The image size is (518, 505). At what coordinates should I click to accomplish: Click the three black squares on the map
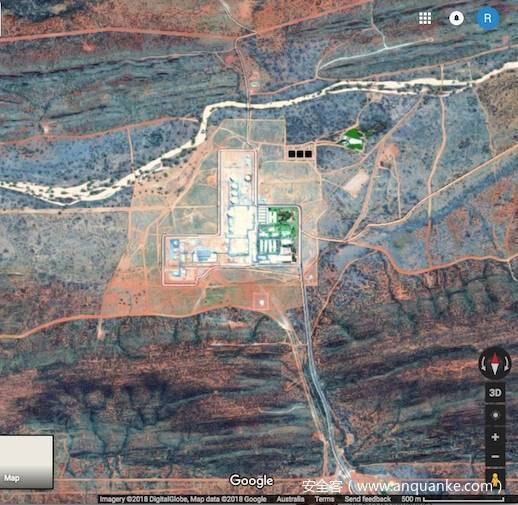(x=300, y=154)
